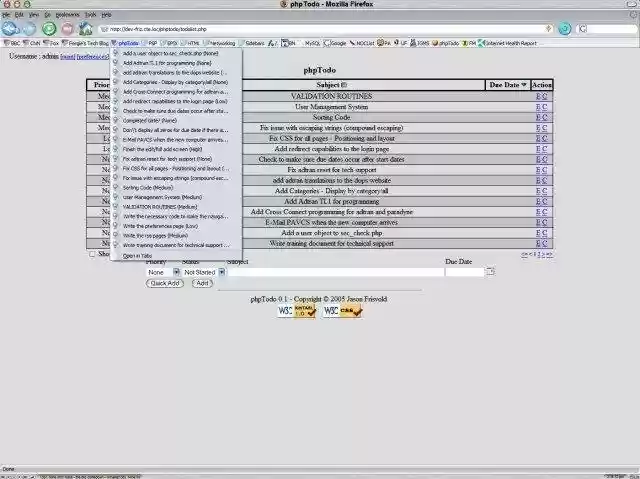
Task: Open the View menu
Action: (34, 15)
